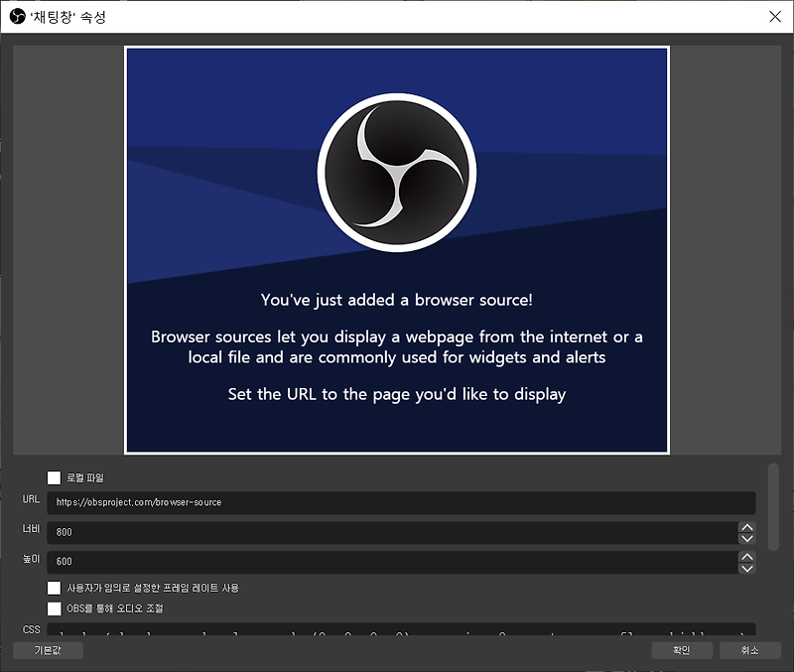The width and height of the screenshot is (794, 672).
Task: Toggle 사용자가 임의로 설정한 프레임 레이트 사용 checkbox
Action: click(x=54, y=588)
